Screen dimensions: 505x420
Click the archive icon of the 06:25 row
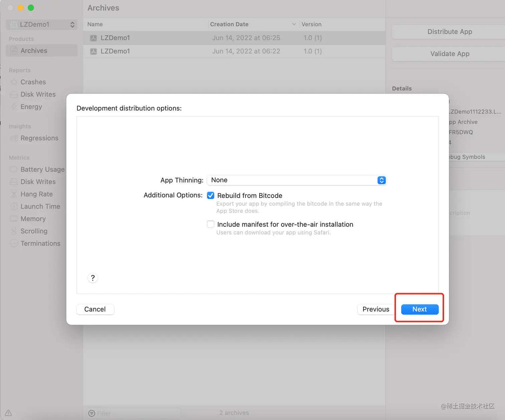[94, 38]
